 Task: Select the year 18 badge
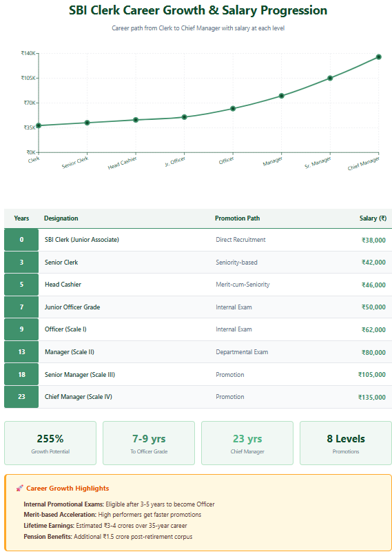point(21,375)
